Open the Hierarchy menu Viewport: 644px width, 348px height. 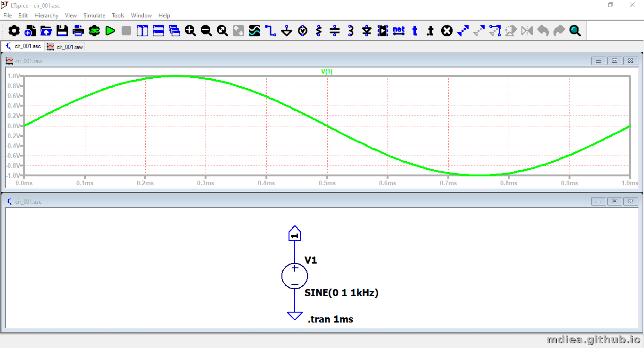tap(46, 16)
